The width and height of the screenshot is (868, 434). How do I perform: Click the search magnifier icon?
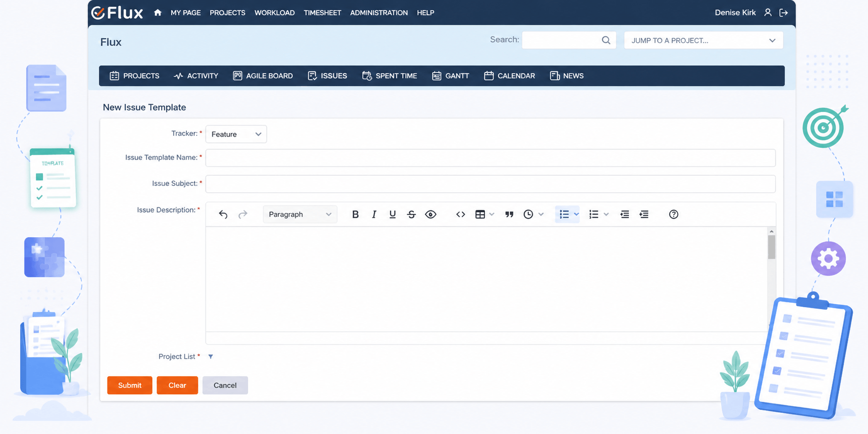606,40
